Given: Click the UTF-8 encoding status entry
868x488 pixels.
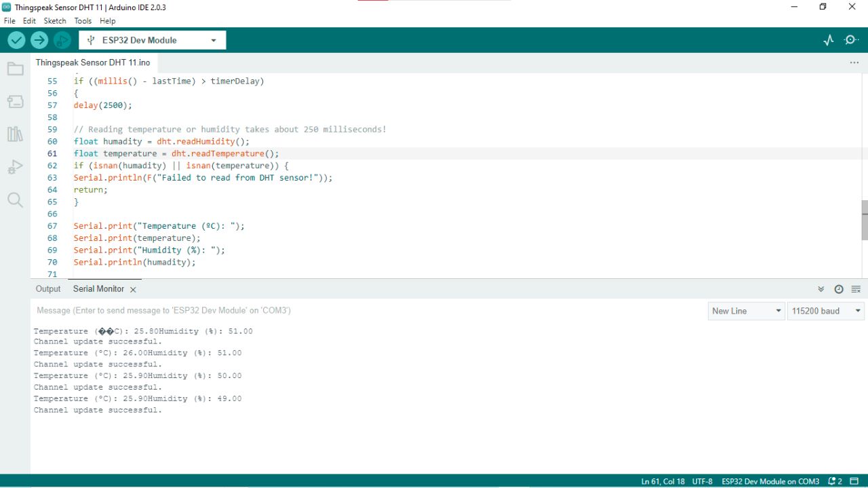Looking at the screenshot, I should (703, 481).
